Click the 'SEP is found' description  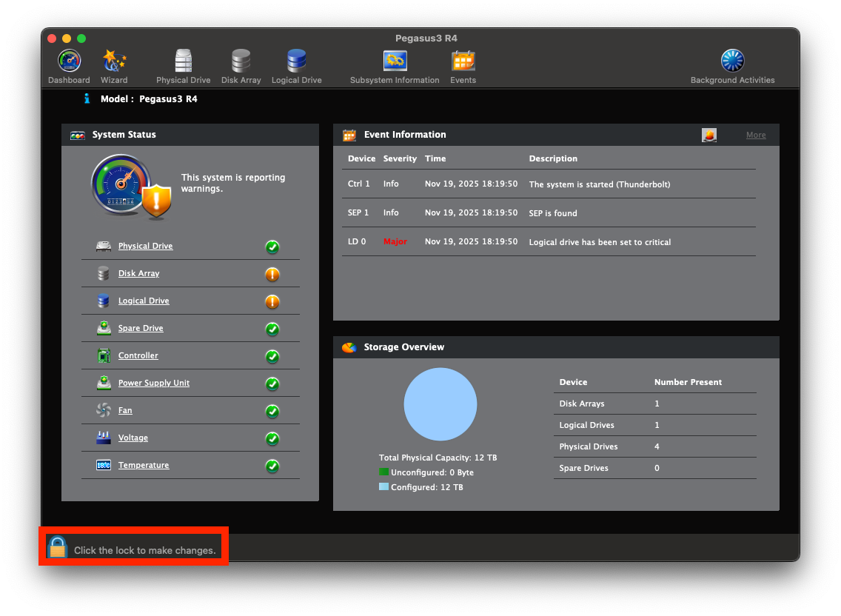coord(552,213)
